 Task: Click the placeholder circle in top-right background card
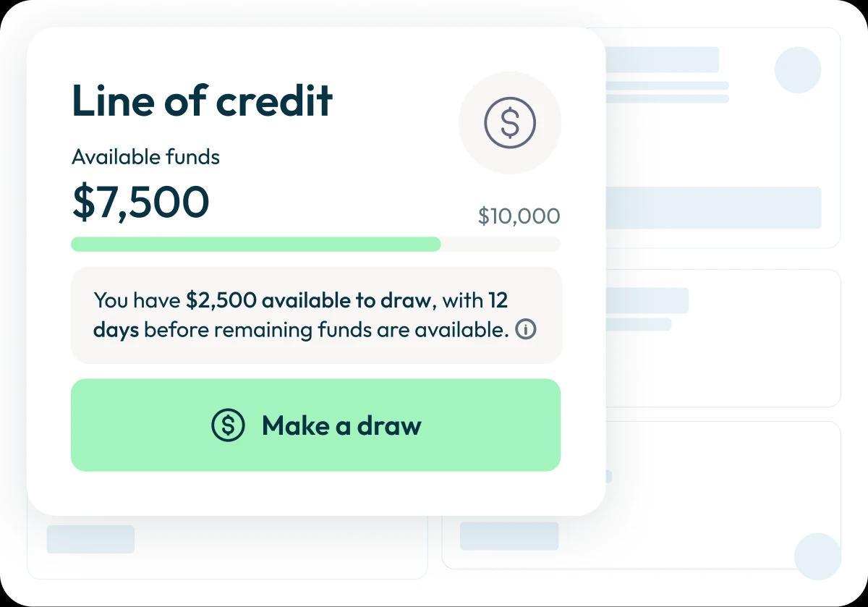tap(798, 70)
